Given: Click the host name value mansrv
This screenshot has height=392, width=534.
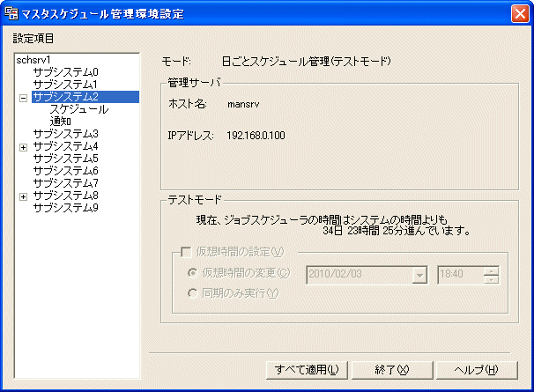Looking at the screenshot, I should [x=243, y=104].
